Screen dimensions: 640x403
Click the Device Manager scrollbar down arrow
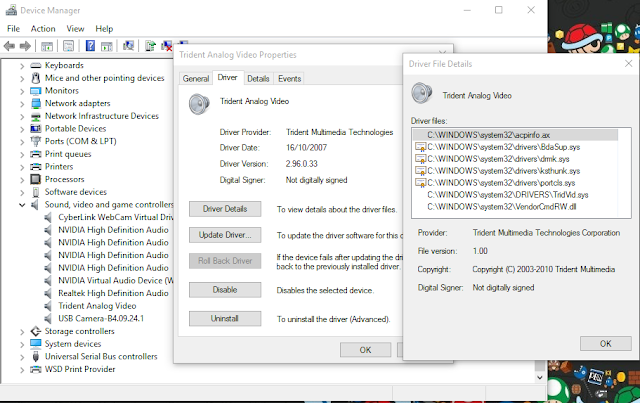click(x=540, y=377)
